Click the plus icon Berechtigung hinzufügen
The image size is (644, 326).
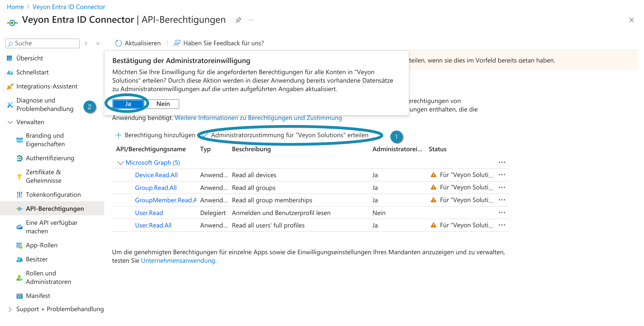point(119,135)
